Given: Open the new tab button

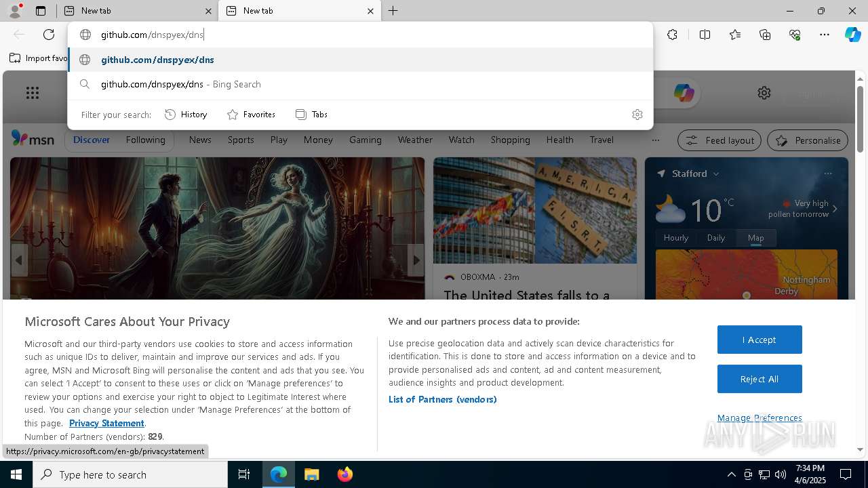Looking at the screenshot, I should 393,11.
